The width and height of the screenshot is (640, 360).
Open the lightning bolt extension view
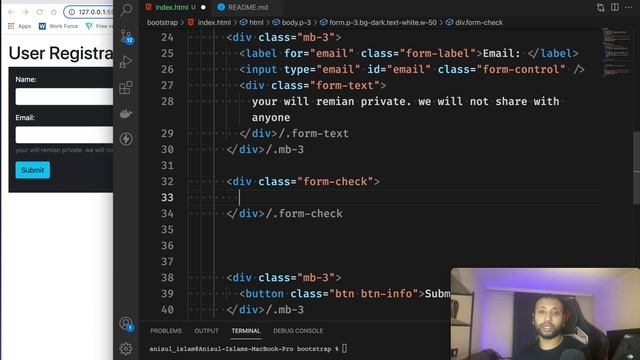pyautogui.click(x=126, y=139)
